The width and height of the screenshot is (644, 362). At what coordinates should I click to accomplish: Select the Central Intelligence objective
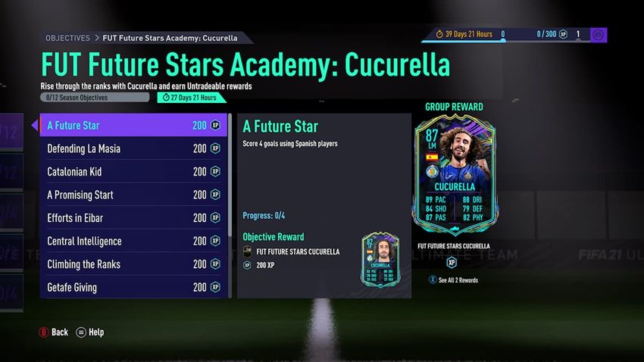click(x=133, y=241)
